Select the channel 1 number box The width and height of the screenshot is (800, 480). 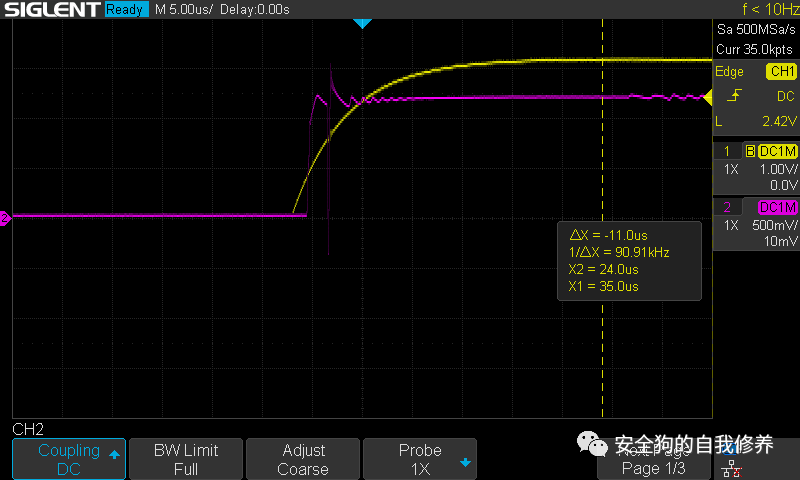(727, 151)
